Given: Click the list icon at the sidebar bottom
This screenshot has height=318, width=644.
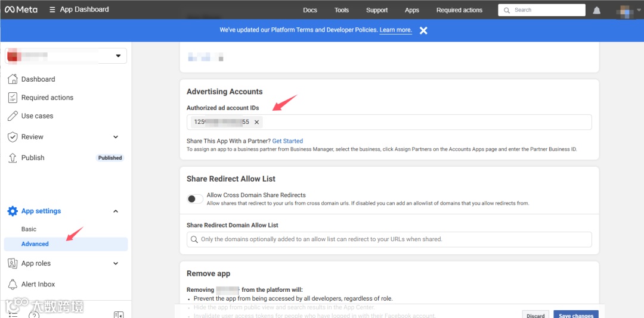Looking at the screenshot, I should [x=13, y=314].
